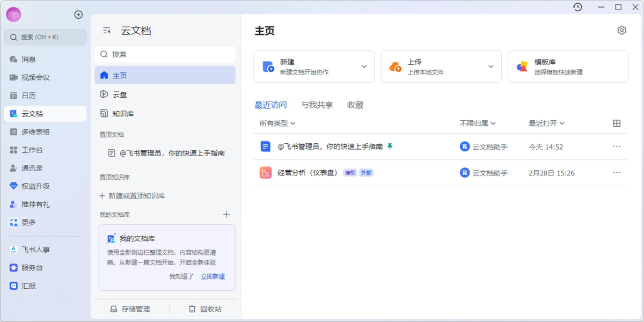The width and height of the screenshot is (644, 322).
Task: Click the 外部 tag on 经营分析
Action: point(367,173)
